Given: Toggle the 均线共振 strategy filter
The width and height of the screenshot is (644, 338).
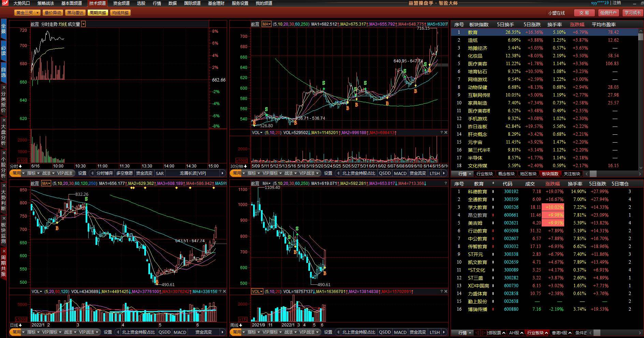Looking at the screenshot, I should pyautogui.click(x=120, y=13).
